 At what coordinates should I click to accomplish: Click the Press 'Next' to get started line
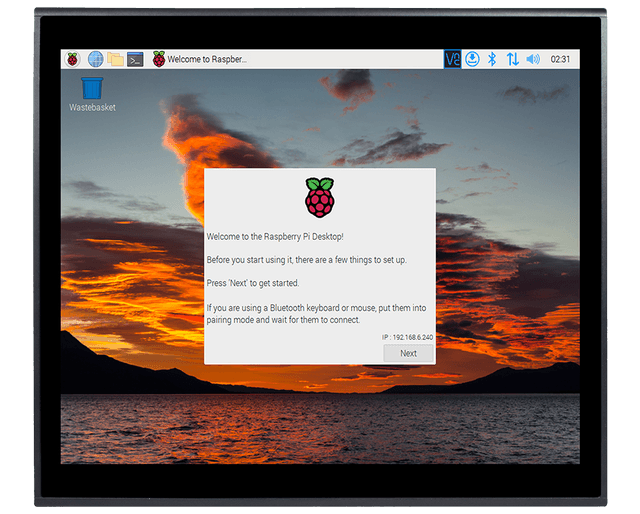253,283
